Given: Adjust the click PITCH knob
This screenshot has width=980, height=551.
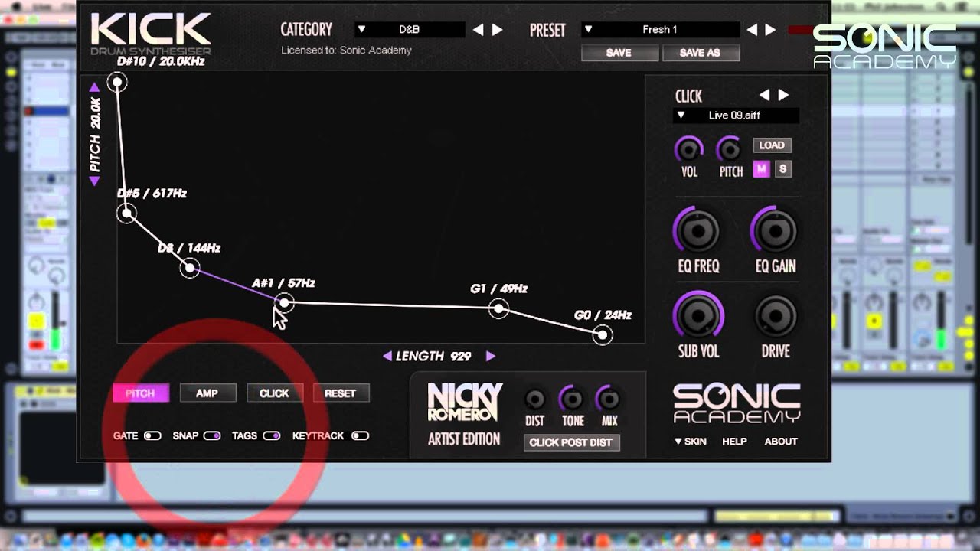Looking at the screenshot, I should tap(730, 148).
